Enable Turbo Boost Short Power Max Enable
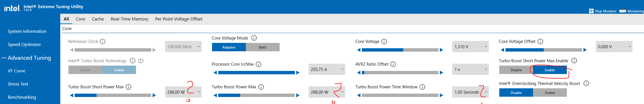Screen dimensions: 644x104 550,70
